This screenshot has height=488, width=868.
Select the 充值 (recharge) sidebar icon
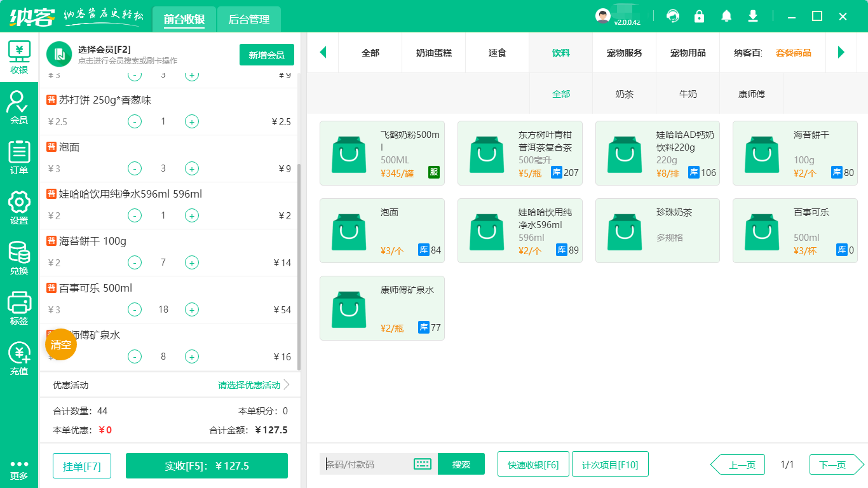pos(18,357)
